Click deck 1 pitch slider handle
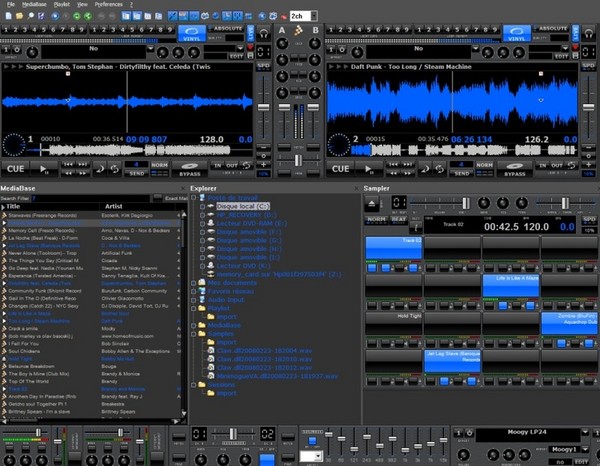 (x=263, y=107)
